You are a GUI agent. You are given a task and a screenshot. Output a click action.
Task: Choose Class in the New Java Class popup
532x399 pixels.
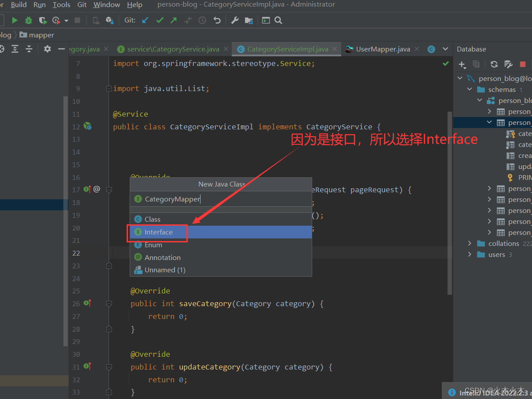[x=221, y=219]
